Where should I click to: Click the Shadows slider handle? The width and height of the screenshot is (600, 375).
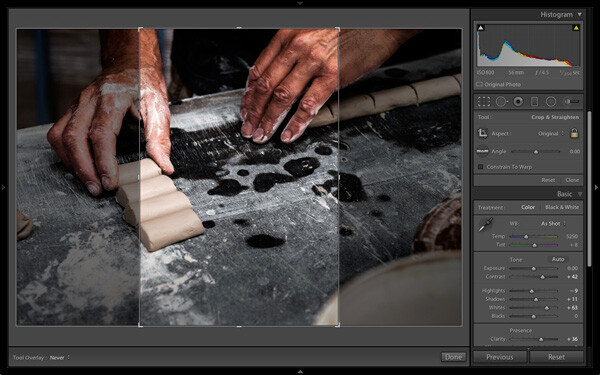(536, 300)
